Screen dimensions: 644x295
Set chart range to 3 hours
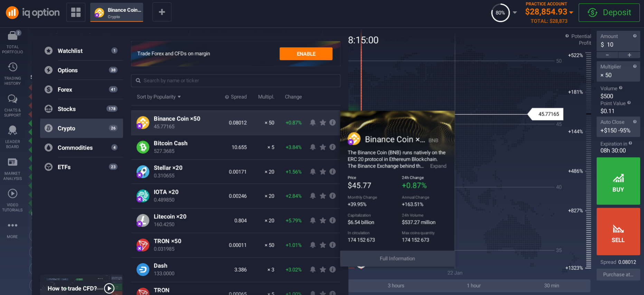click(396, 286)
